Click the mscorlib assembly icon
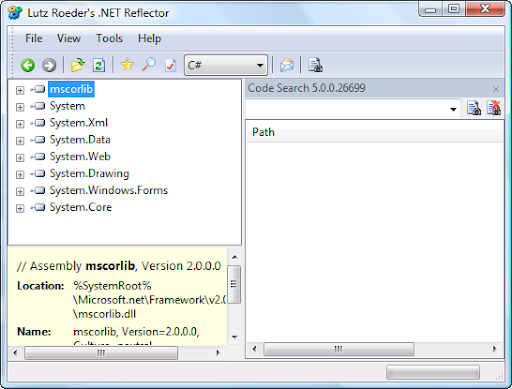 pyautogui.click(x=38, y=89)
